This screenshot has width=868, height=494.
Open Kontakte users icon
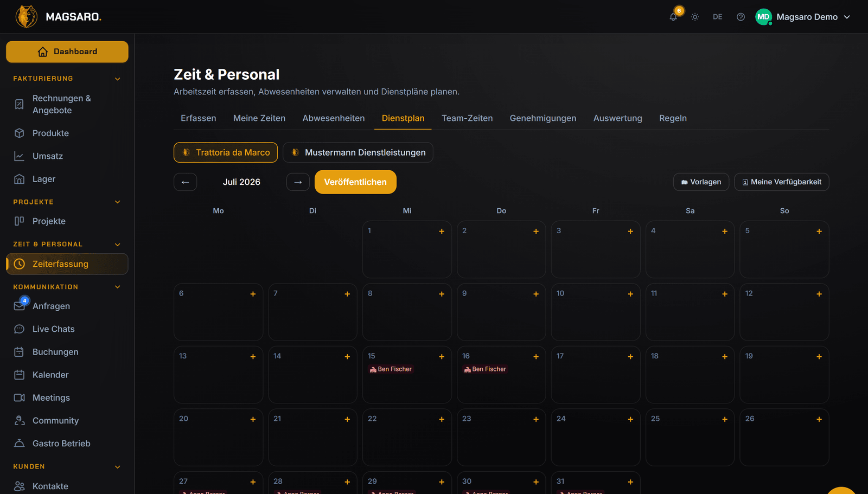click(x=19, y=486)
